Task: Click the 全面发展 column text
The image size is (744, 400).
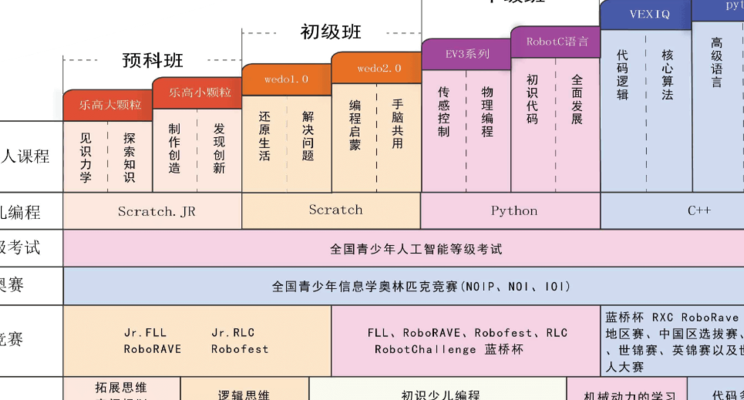Action: coord(577,99)
